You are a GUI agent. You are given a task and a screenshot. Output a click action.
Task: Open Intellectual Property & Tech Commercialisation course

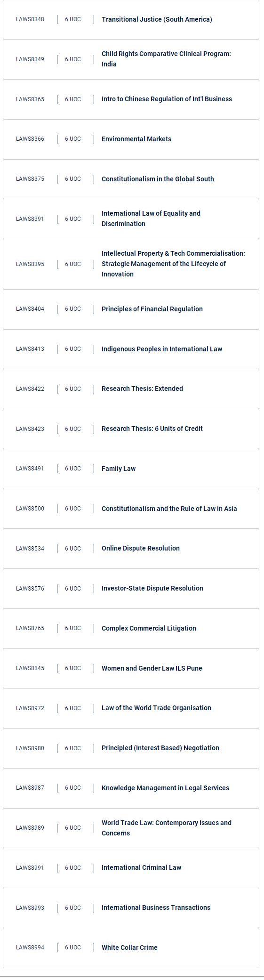[131, 264]
